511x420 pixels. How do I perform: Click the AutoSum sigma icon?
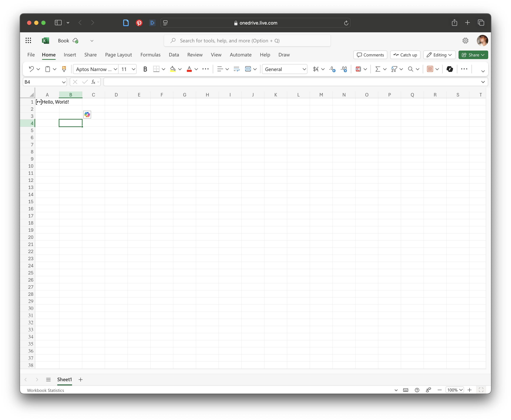click(x=378, y=69)
